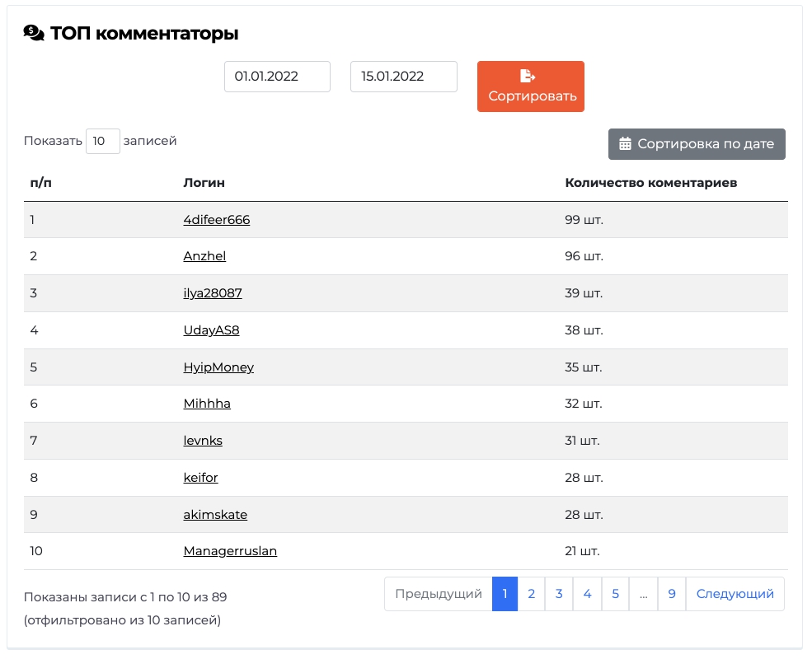Click the Сортировка по дате button label
Screen dimensions: 812x659
click(706, 144)
